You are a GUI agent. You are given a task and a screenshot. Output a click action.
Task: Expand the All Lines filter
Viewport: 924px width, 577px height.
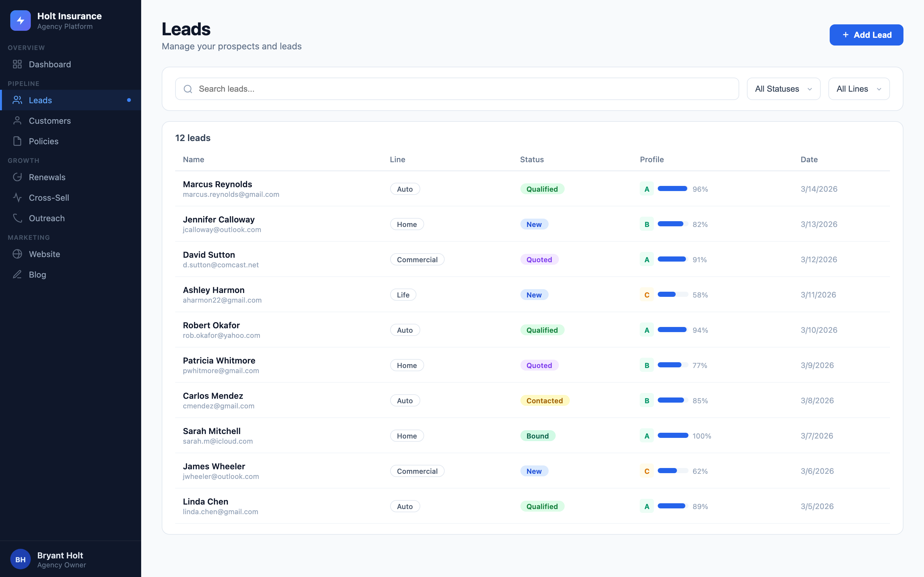pos(858,88)
